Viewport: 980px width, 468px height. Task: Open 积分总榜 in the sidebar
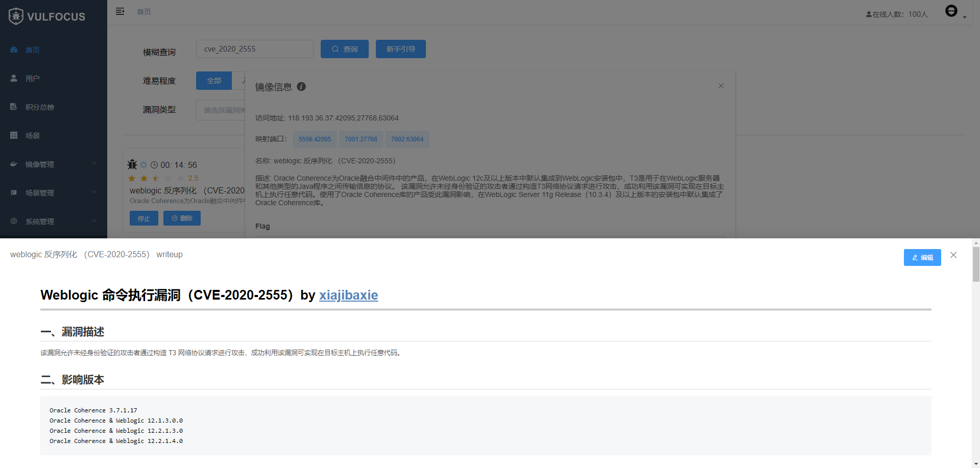(54, 107)
